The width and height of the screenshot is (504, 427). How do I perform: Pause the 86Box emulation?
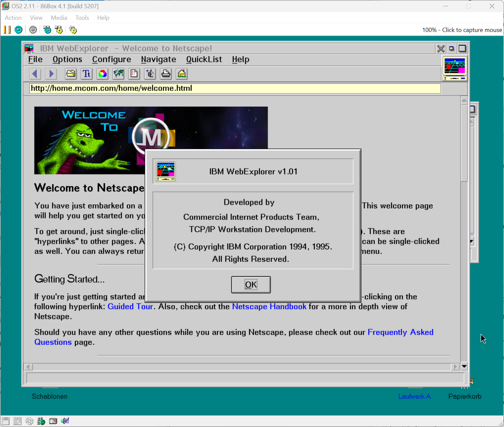(7, 30)
